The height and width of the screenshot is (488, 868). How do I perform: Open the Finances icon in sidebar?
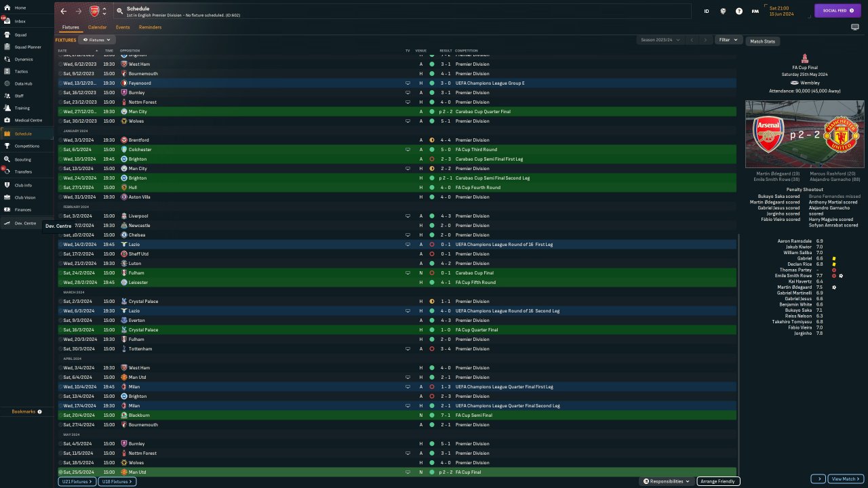[7, 209]
